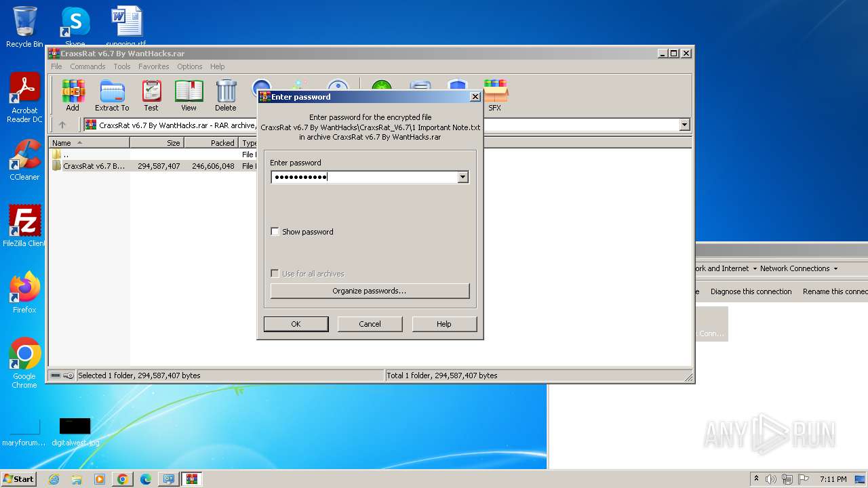Switch to Network Connections taskbar window
This screenshot has height=488, width=868.
pos(168,479)
